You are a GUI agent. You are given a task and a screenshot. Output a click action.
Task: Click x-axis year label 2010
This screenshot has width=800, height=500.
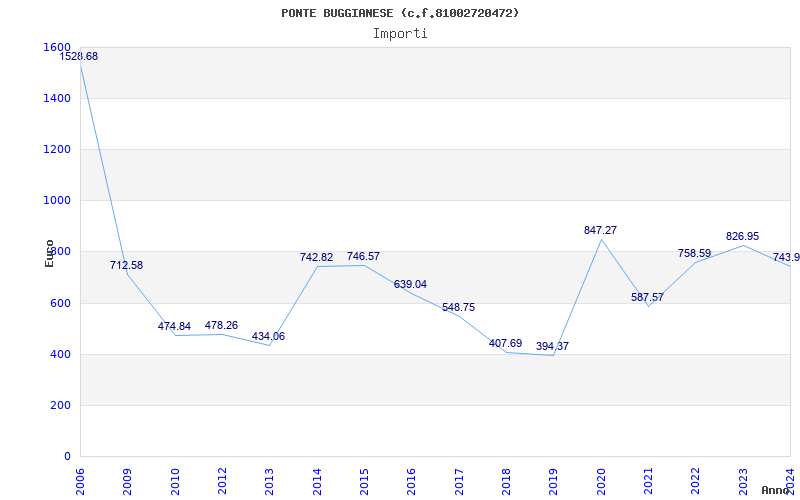[175, 482]
